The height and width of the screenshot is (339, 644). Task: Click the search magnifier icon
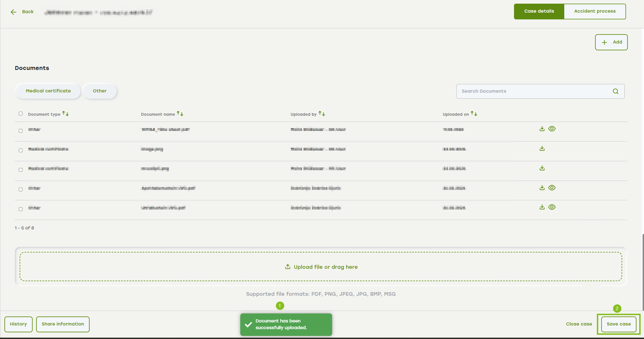(615, 91)
